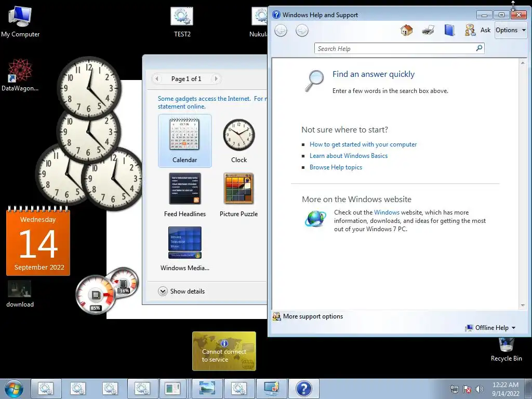532x399 pixels.
Task: Click the magnifier search button in Search Help
Action: pos(479,48)
